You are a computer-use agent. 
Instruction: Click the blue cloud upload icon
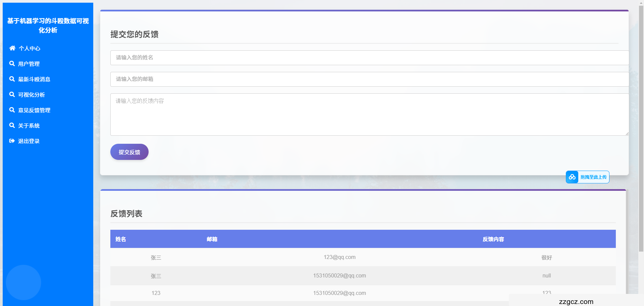(x=572, y=177)
